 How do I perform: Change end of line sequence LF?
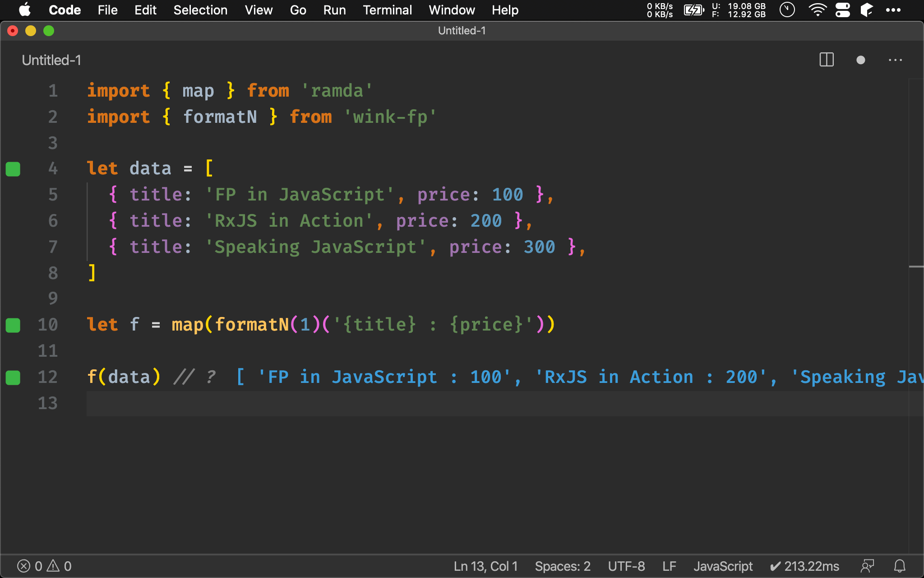pos(669,566)
